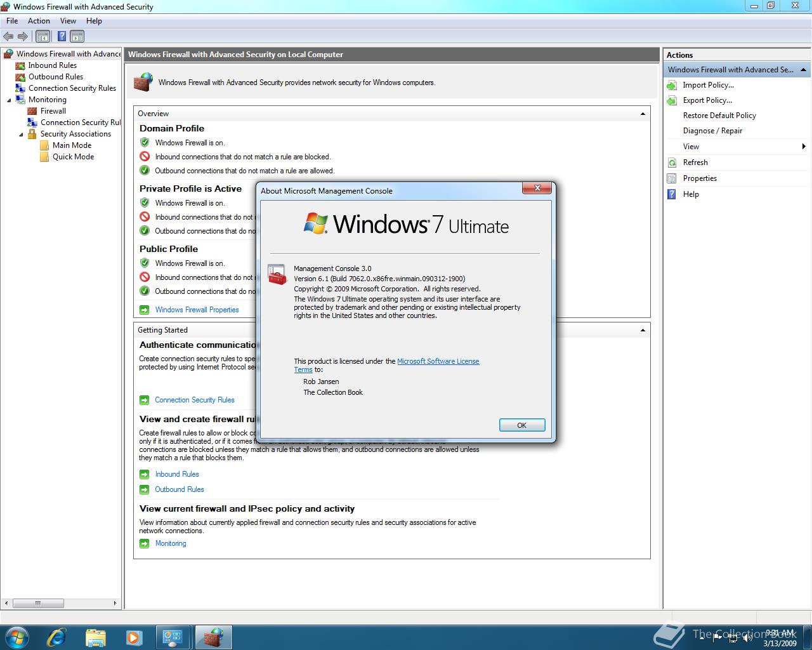
Task: Click the tree pane scrollbar right arrow
Action: click(x=115, y=603)
